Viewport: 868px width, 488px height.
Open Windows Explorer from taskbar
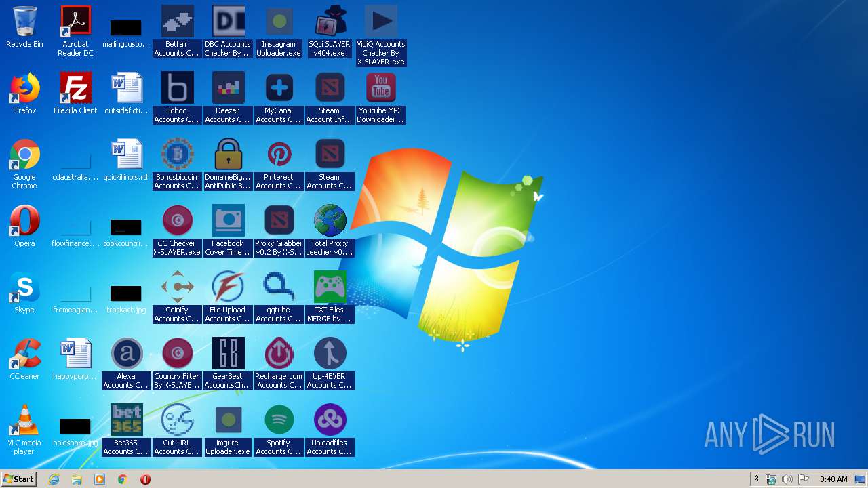77,479
